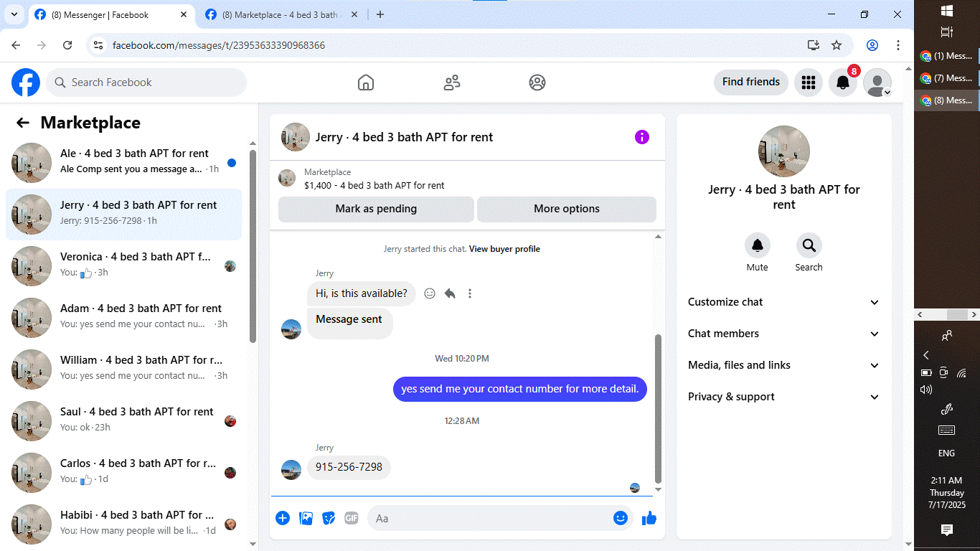Image resolution: width=980 pixels, height=551 pixels.
Task: Expand the Chat members section
Action: 784,334
